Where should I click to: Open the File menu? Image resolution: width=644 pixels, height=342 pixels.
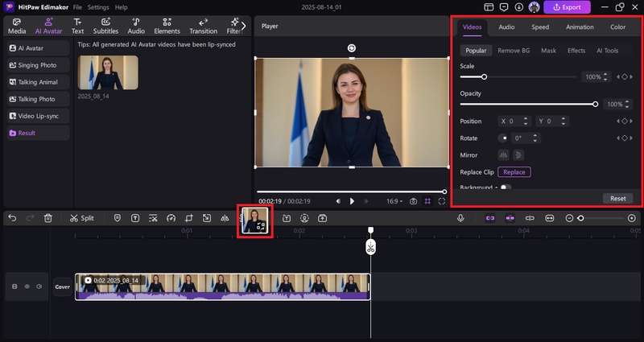pos(77,7)
